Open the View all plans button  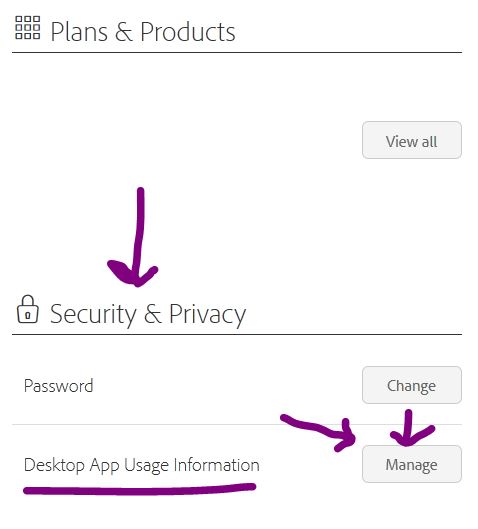coord(412,140)
